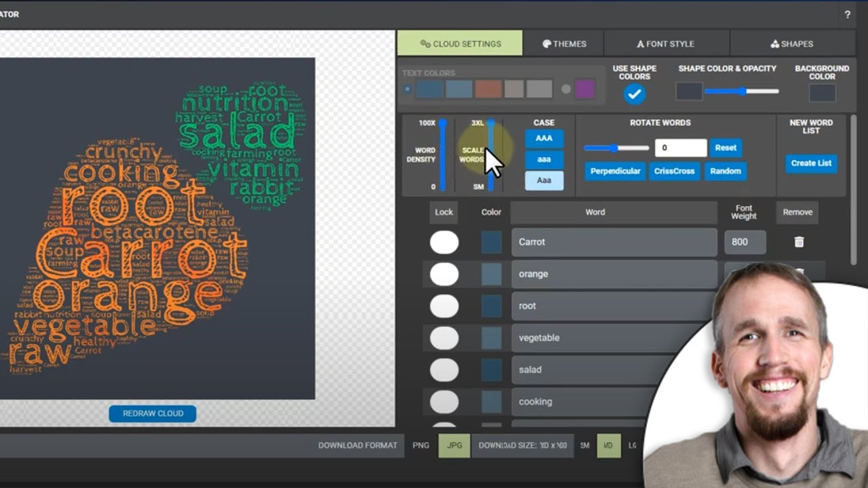
Task: Open the shape color swatch
Action: [x=689, y=91]
